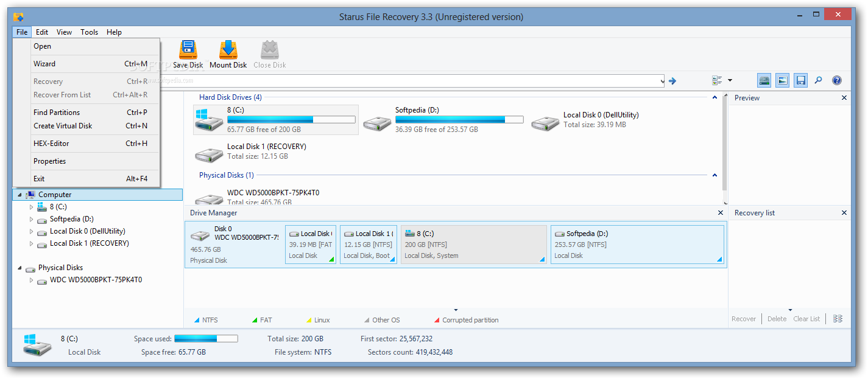The image size is (868, 379).
Task: Collapse the Hard Disk Drives group
Action: tap(715, 97)
